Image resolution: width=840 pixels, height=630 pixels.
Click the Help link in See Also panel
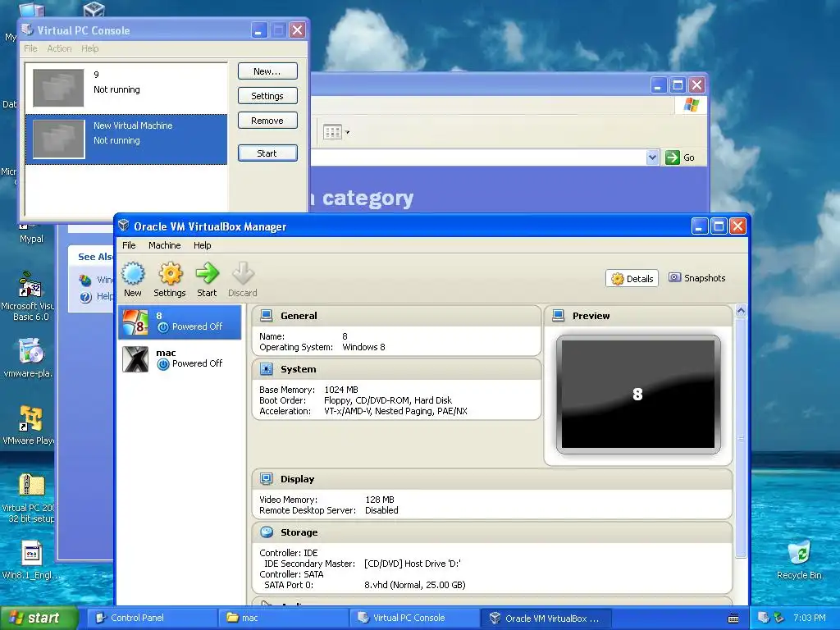pos(104,296)
